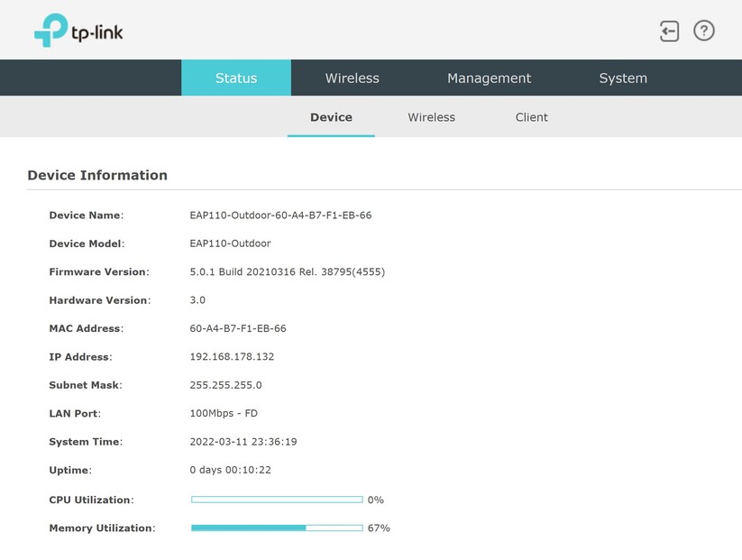Select the Device Name value
Viewport: 742px width, 560px height.
point(281,215)
